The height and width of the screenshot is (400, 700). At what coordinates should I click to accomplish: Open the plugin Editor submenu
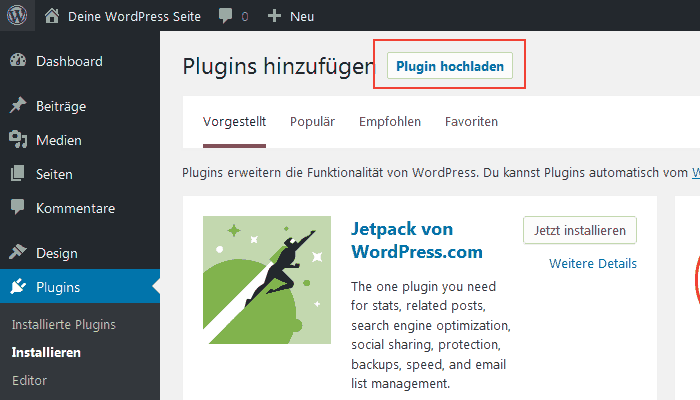(29, 380)
